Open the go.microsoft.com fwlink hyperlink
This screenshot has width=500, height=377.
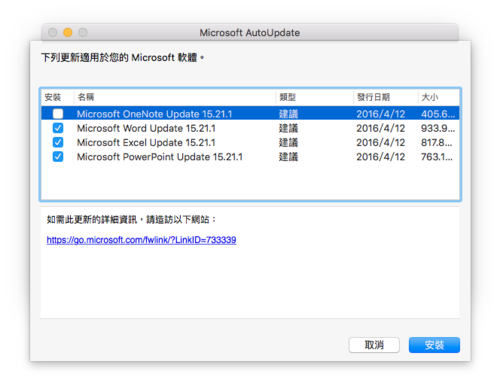pyautogui.click(x=141, y=240)
